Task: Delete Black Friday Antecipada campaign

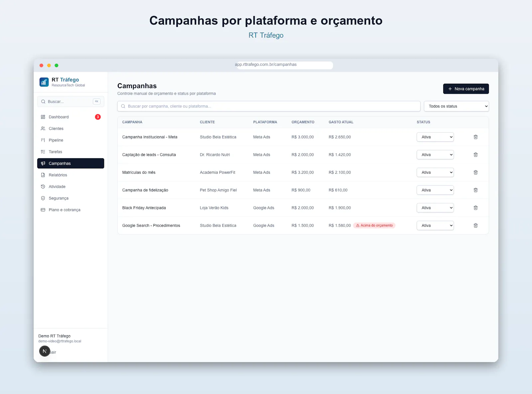Action: pos(475,208)
